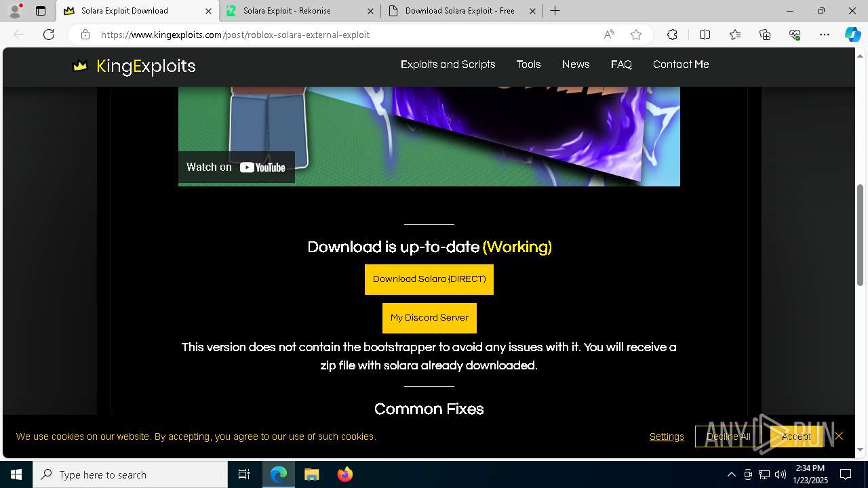Toggle the Split screen icon

pos(705,35)
